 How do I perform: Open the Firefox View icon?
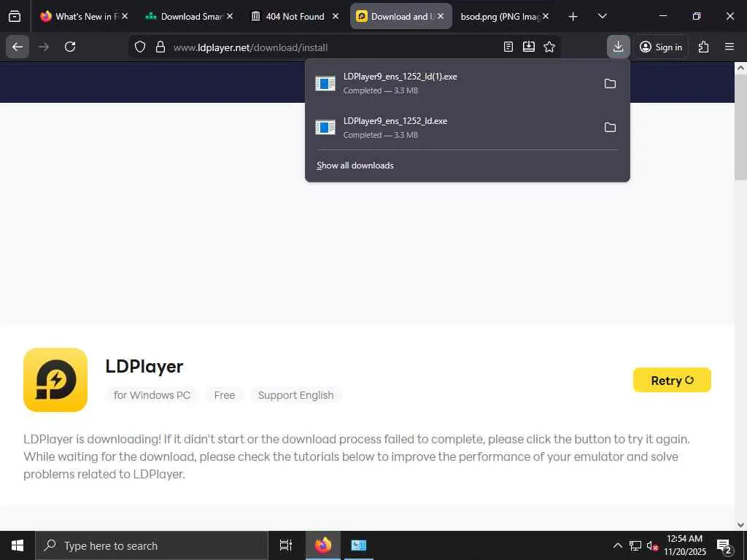[x=15, y=17]
